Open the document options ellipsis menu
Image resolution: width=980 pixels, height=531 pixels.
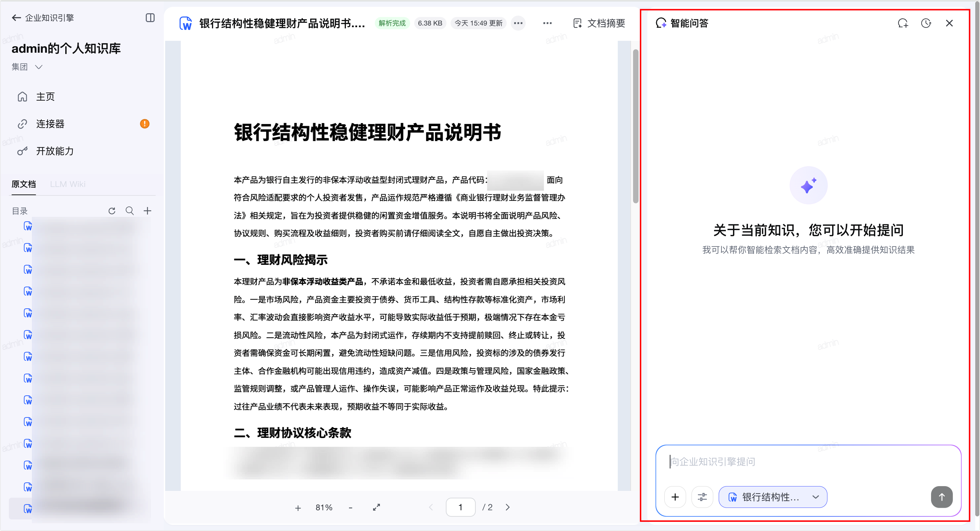547,23
